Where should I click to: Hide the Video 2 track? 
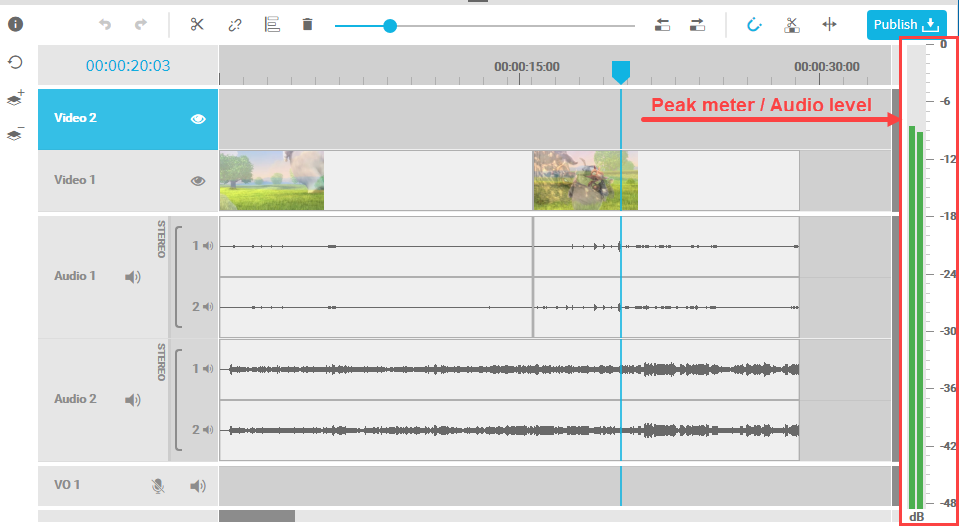[x=198, y=118]
